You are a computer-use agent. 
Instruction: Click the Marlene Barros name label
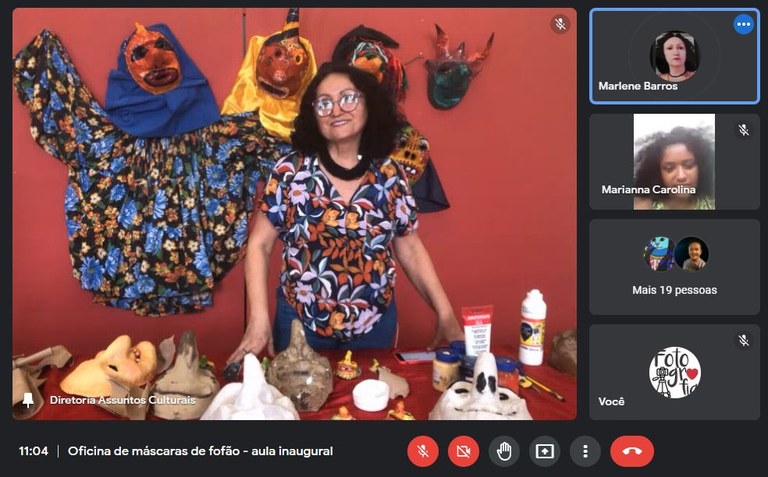coord(638,86)
